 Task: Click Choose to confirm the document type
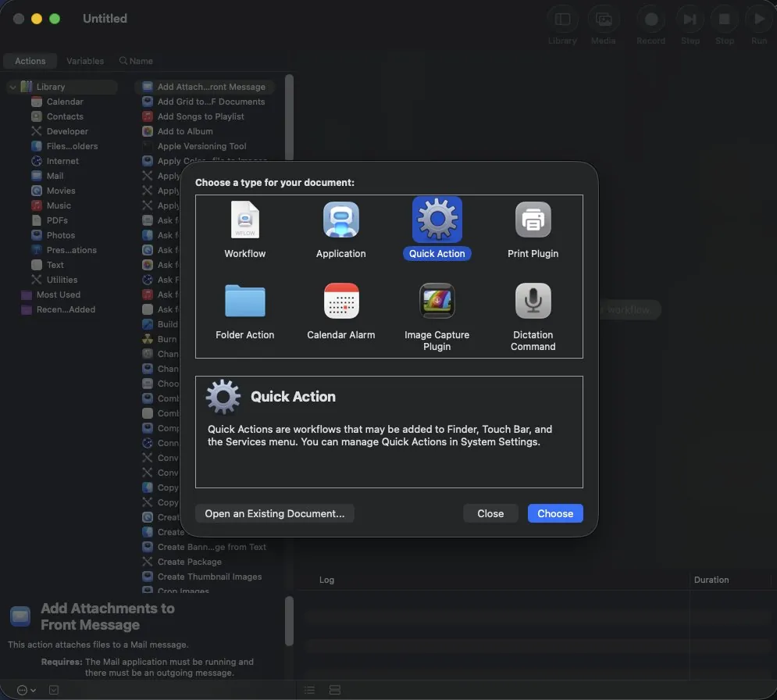[555, 513]
